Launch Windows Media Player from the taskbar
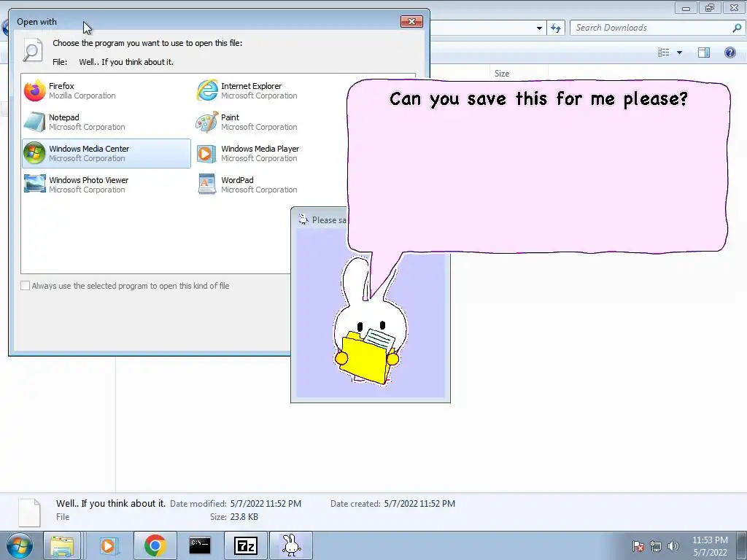This screenshot has width=747, height=560. pyautogui.click(x=109, y=545)
